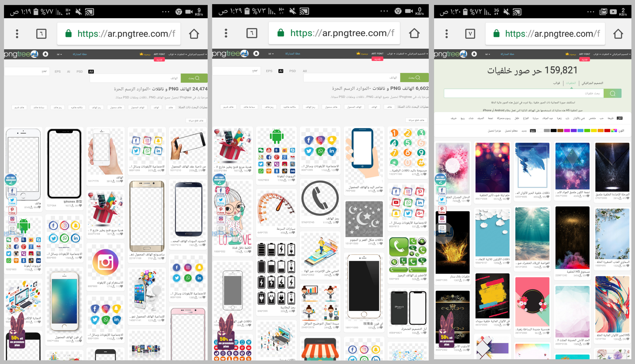Open the language dropdown in the middle screenshot's header
Image resolution: width=635 pixels, height=364 pixels.
[x=271, y=54]
